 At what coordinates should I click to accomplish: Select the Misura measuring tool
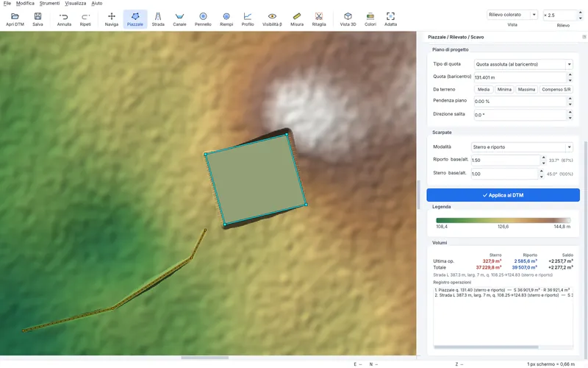tap(297, 19)
